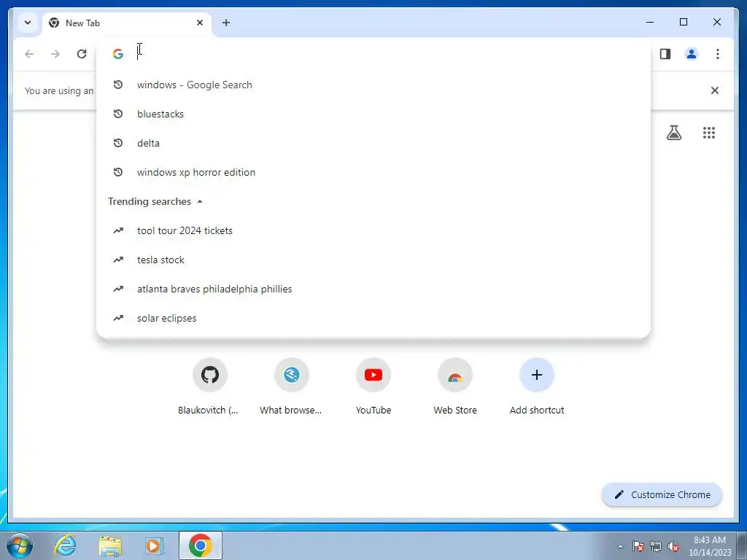Open a new tab with the plus button
This screenshot has width=747, height=560.
pyautogui.click(x=226, y=23)
